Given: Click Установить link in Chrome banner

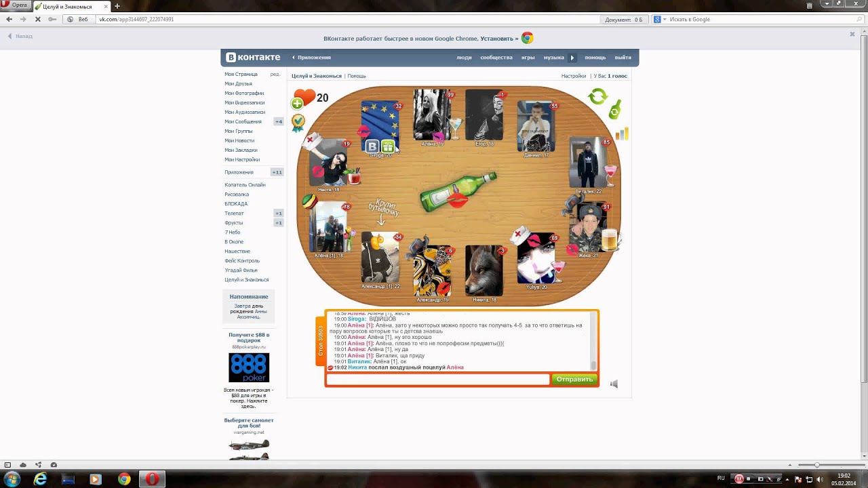Looking at the screenshot, I should [500, 39].
